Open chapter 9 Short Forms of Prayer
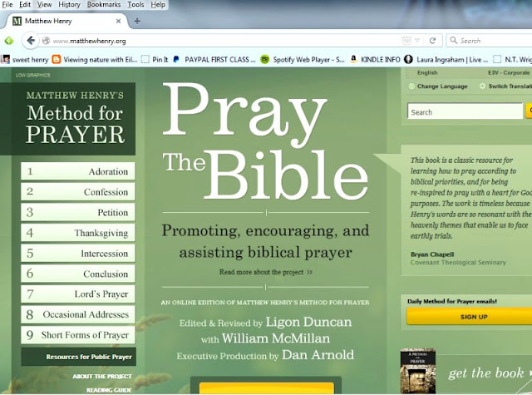The height and width of the screenshot is (395, 532). click(77, 335)
